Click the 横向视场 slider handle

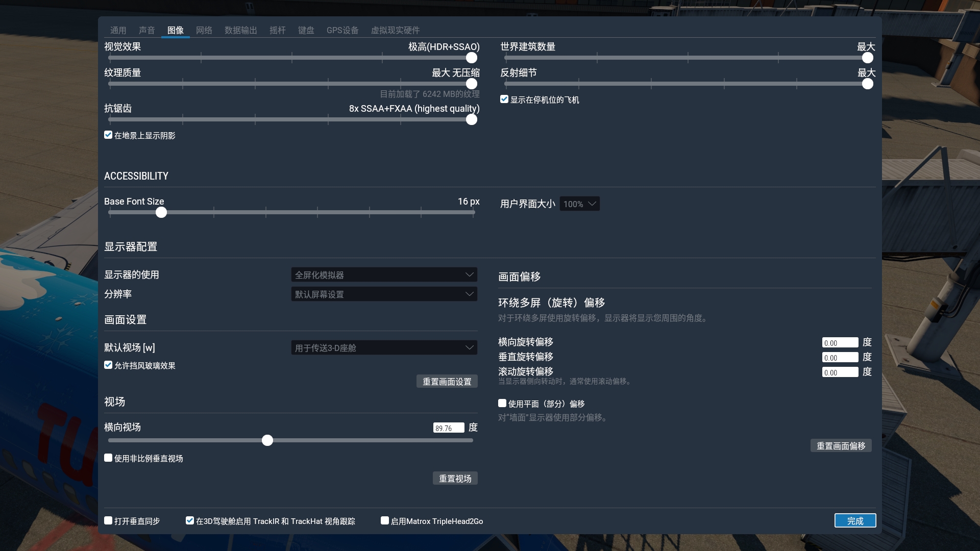pos(267,440)
